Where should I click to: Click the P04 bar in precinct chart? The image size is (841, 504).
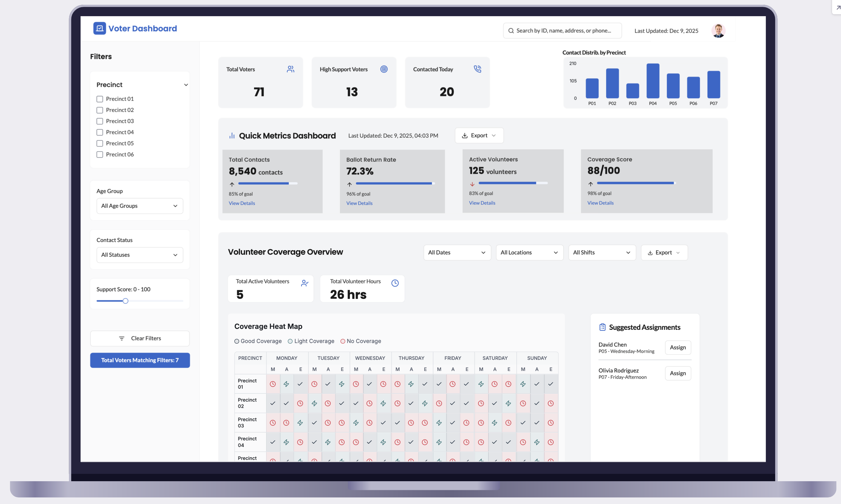point(652,81)
